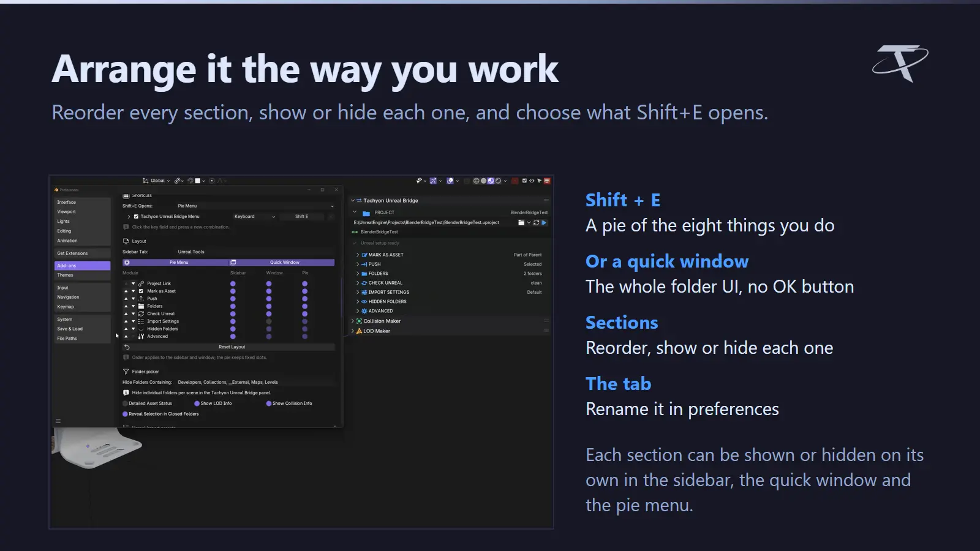Open the File Paths preferences tab
Image resolution: width=980 pixels, height=551 pixels.
82,339
